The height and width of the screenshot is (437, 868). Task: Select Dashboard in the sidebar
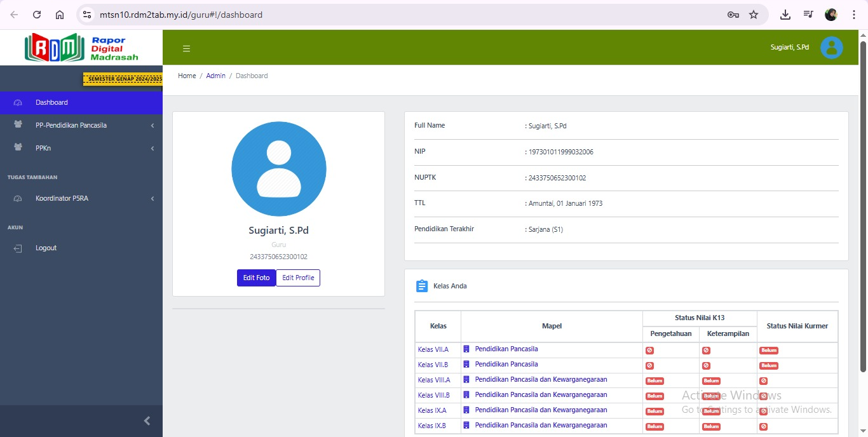click(51, 102)
